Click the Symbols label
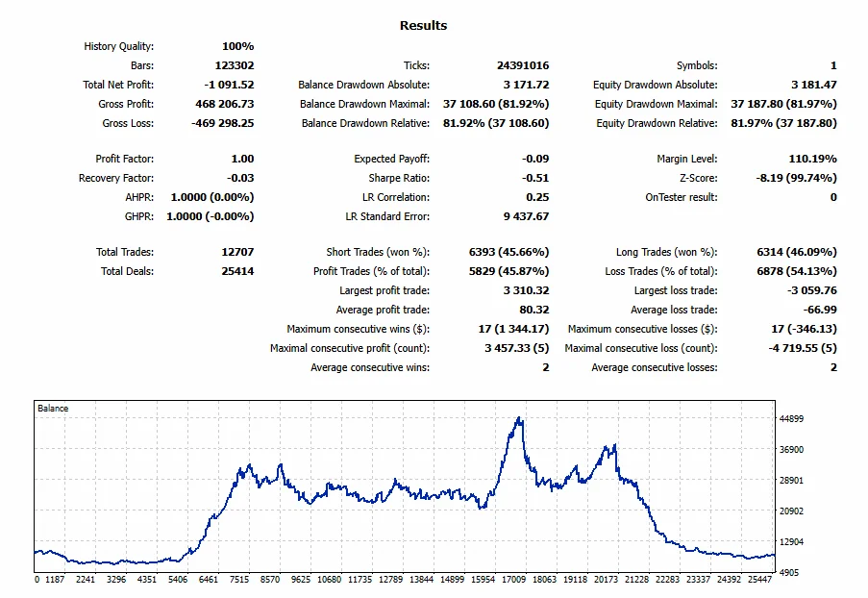 coord(697,65)
